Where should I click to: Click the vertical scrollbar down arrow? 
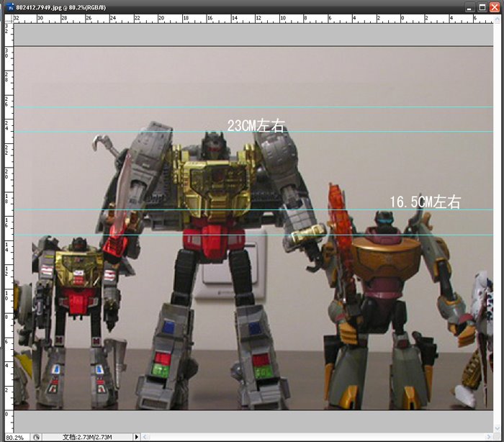point(498,428)
